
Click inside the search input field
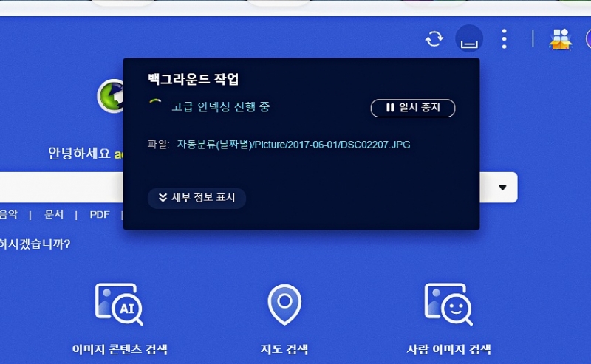pyautogui.click(x=59, y=188)
